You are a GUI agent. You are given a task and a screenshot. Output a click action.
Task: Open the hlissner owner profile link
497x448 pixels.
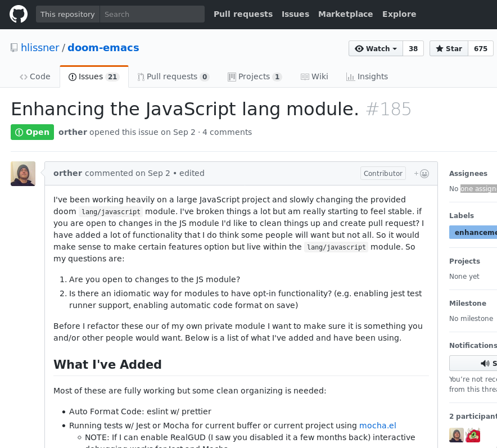pos(40,48)
